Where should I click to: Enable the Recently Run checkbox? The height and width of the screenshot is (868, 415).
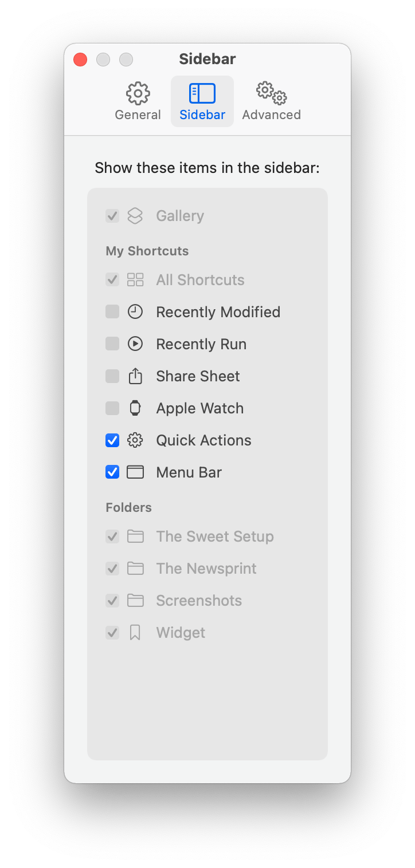112,344
